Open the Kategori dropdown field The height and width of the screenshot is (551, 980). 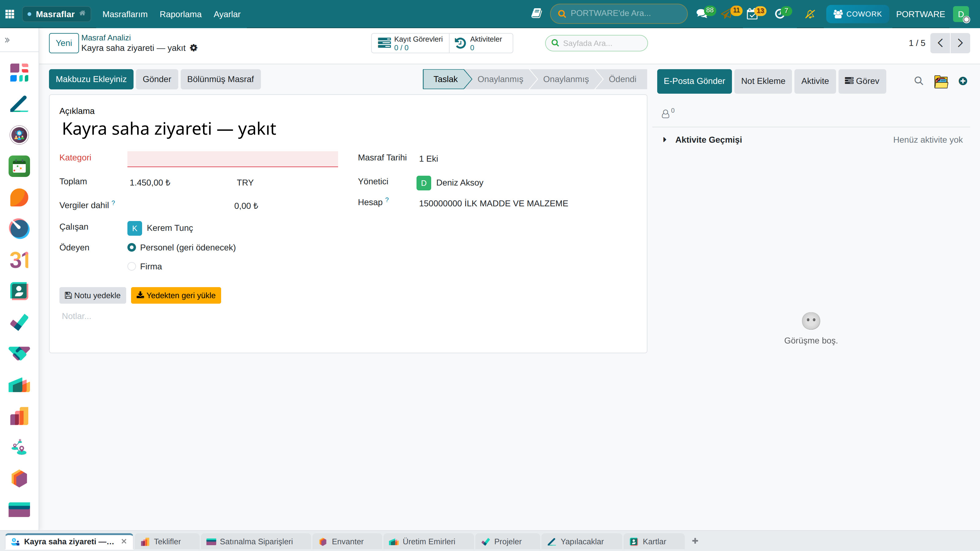[x=232, y=159]
